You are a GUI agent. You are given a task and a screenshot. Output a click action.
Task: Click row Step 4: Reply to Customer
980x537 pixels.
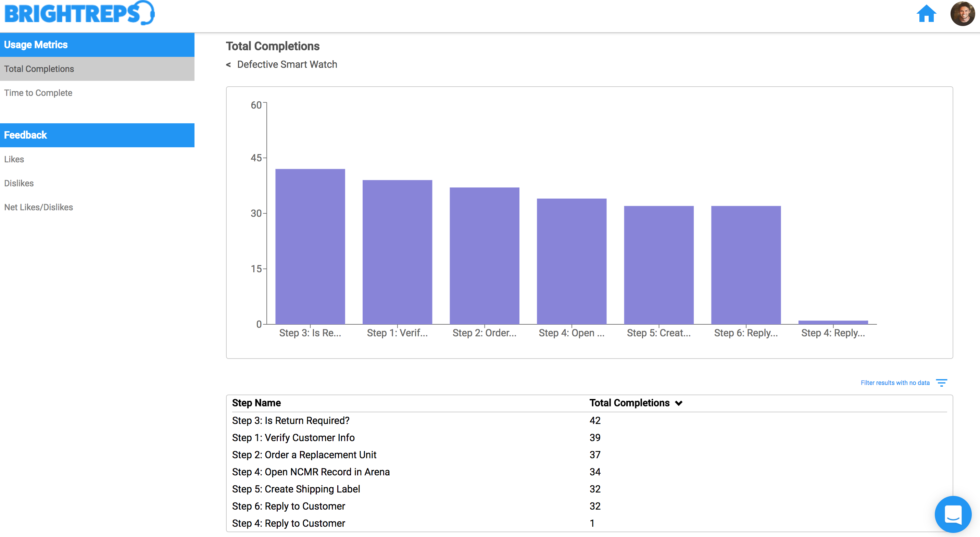click(589, 523)
